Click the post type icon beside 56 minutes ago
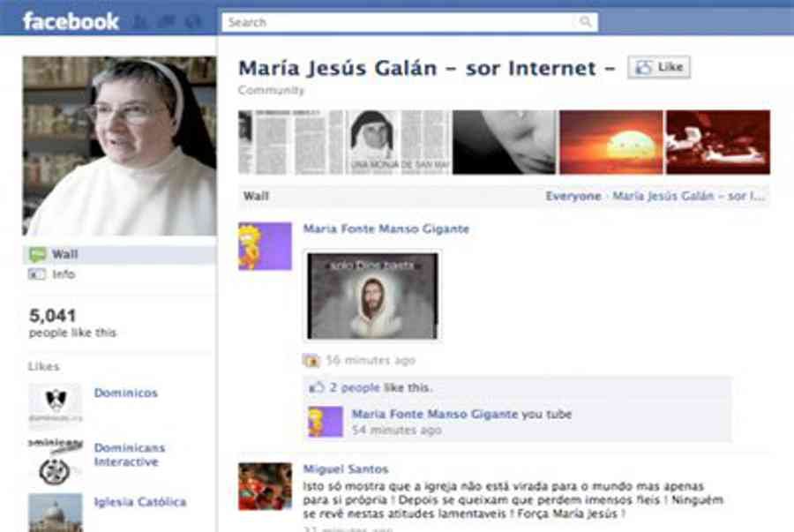 pyautogui.click(x=311, y=361)
